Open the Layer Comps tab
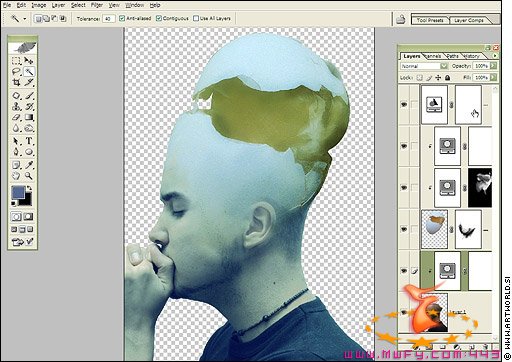Image resolution: width=512 pixels, height=362 pixels. coord(469,20)
